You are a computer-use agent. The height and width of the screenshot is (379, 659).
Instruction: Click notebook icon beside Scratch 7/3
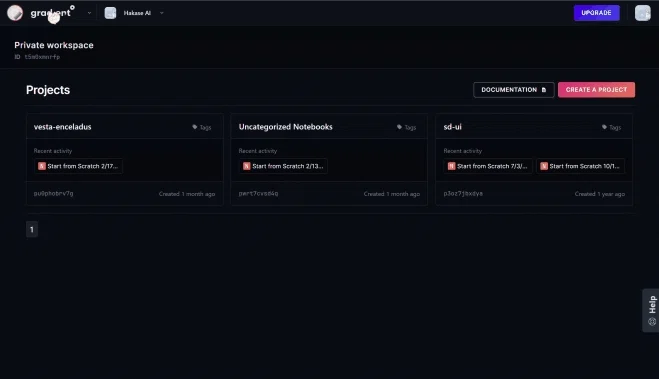pos(451,166)
